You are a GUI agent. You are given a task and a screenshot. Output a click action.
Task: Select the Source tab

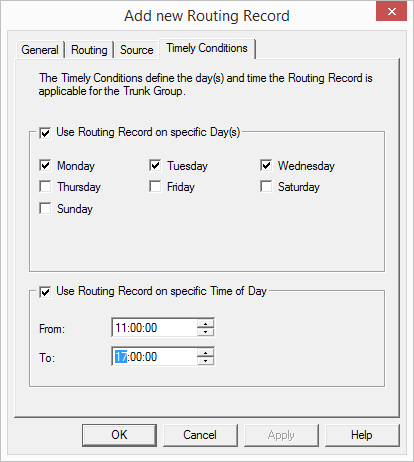[x=137, y=50]
